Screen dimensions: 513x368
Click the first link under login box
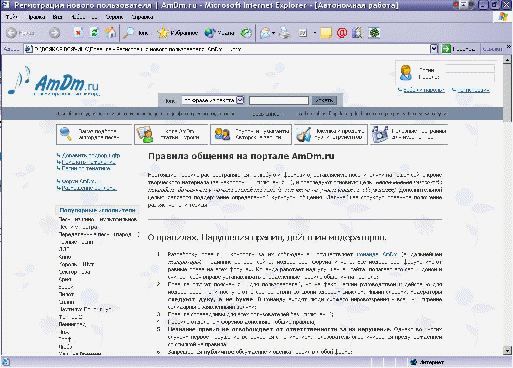point(423,90)
